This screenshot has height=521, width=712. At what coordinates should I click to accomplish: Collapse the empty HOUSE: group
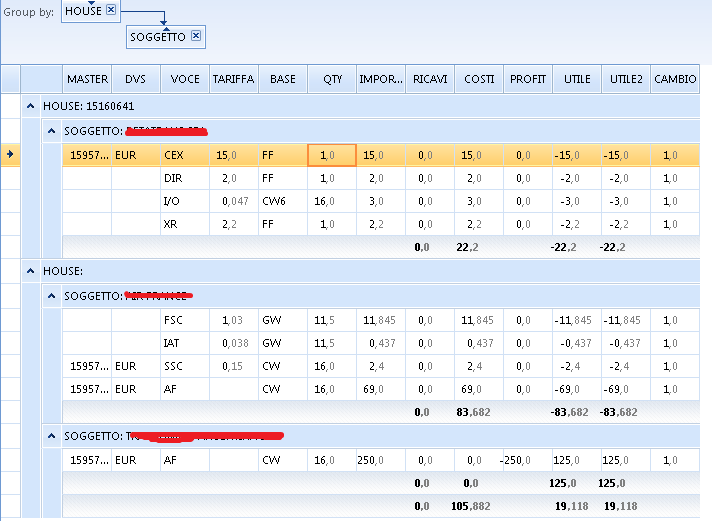point(30,271)
